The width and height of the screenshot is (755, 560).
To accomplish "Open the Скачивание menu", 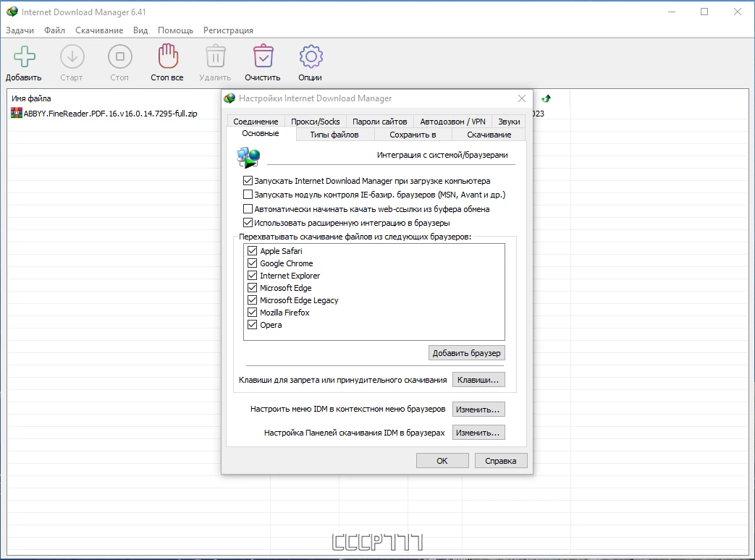I will [x=99, y=30].
